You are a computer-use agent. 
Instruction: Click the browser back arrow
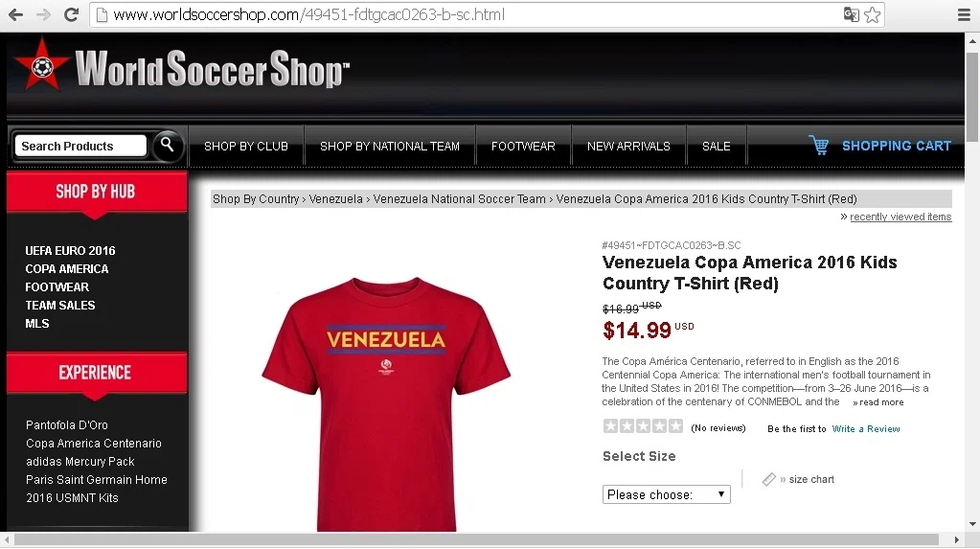15,14
